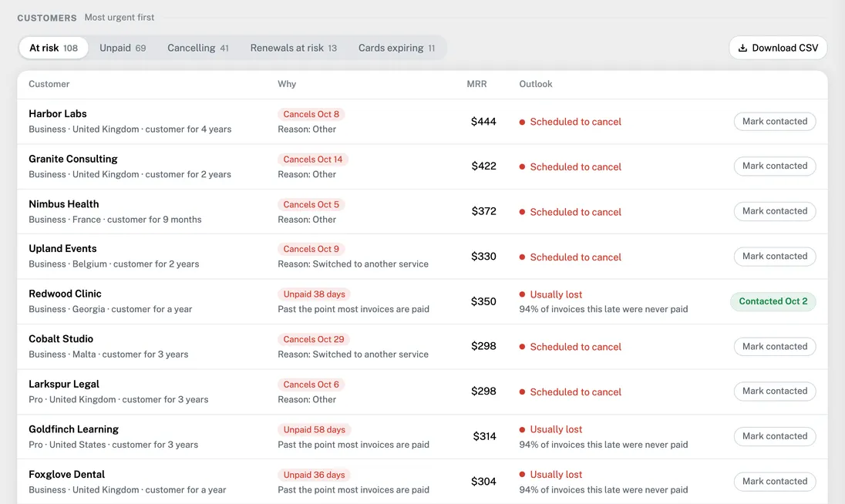
Task: Open the Cobalt Studio customer name
Action: point(61,338)
